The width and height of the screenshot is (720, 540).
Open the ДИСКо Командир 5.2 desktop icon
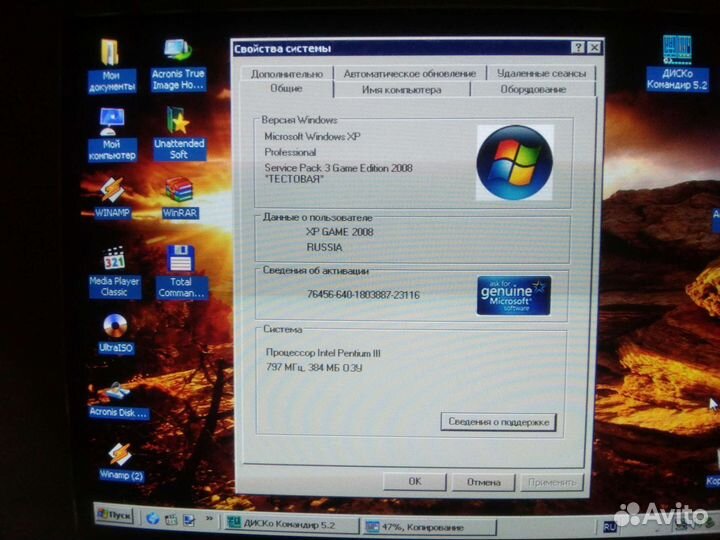tap(677, 50)
